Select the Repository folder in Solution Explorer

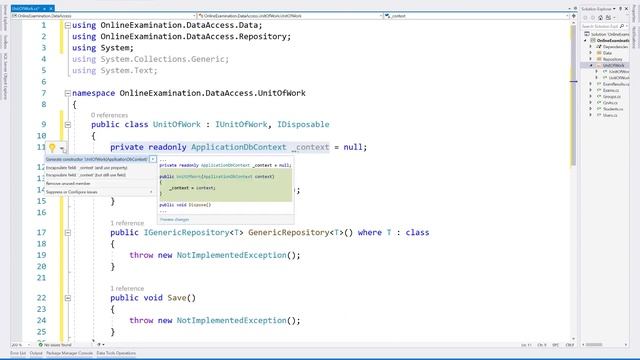click(610, 59)
